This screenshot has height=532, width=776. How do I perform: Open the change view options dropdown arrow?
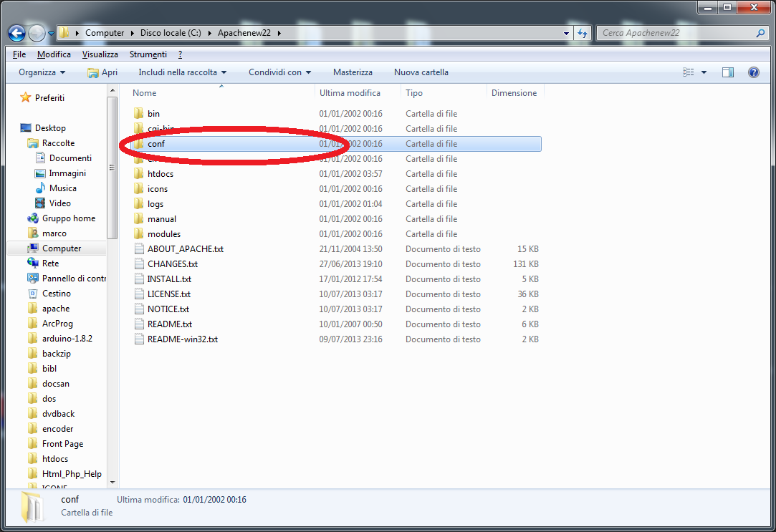704,72
